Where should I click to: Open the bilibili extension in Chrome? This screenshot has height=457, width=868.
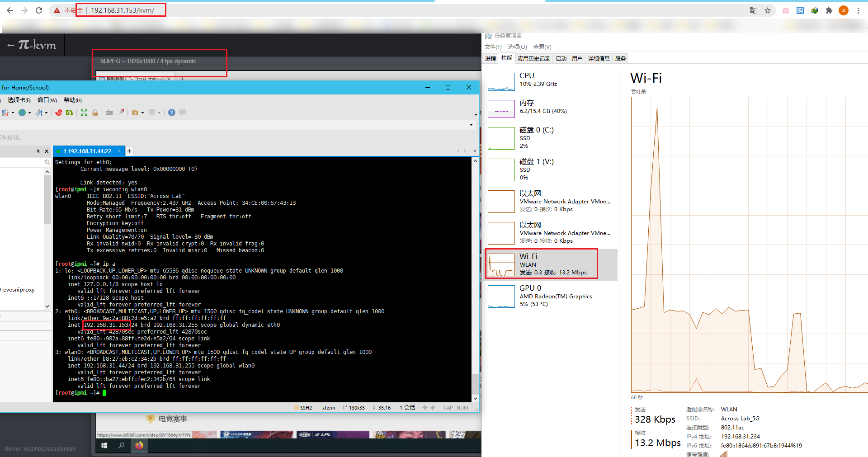[785, 10]
